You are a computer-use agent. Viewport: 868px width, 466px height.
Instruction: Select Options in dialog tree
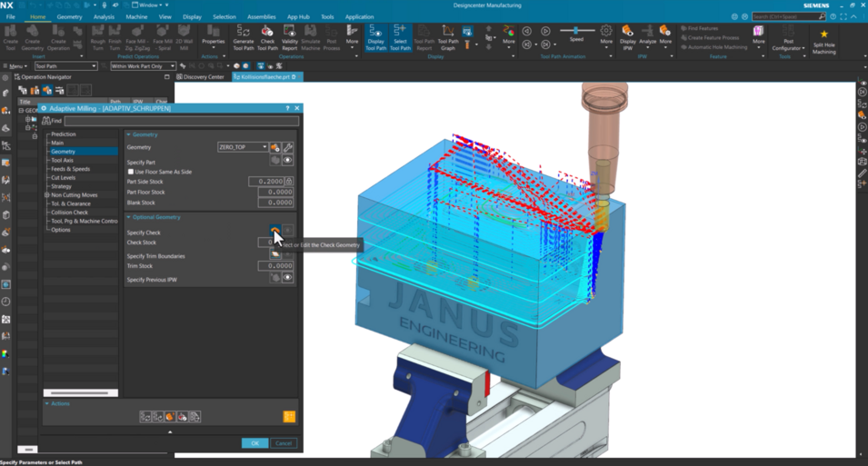click(60, 230)
